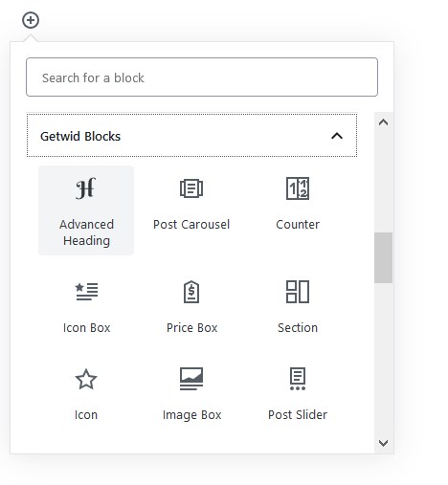Click the scrollbar up arrow
The height and width of the screenshot is (485, 448).
[x=383, y=122]
